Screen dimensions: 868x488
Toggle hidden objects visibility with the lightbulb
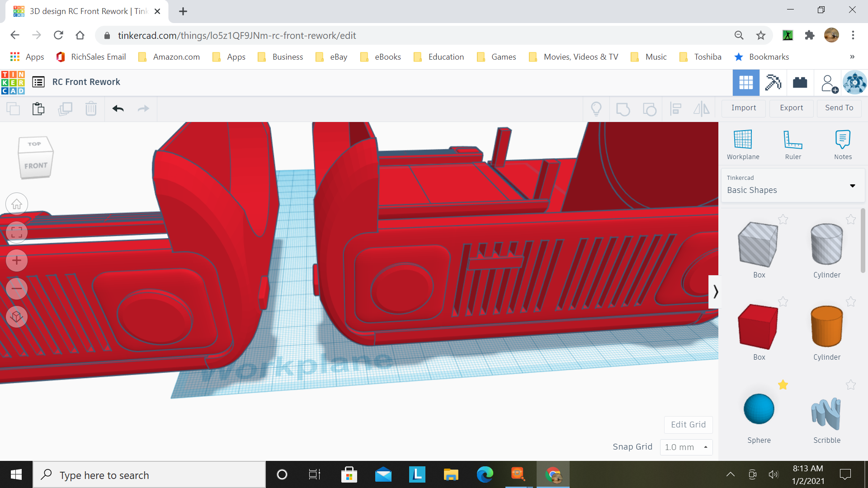click(x=596, y=108)
